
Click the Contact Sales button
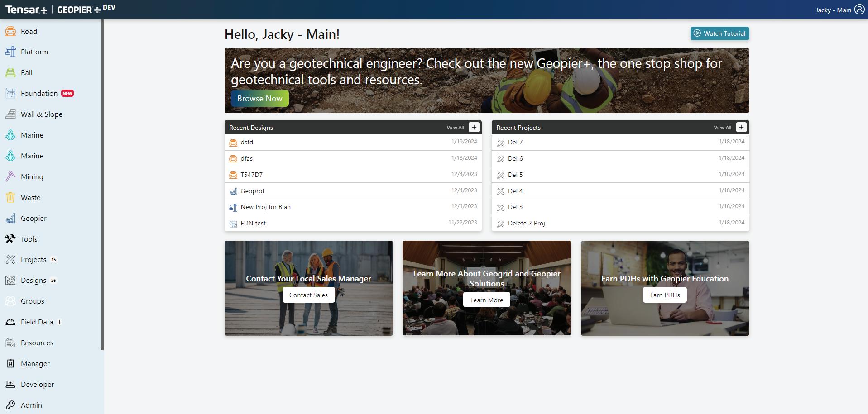pos(309,295)
